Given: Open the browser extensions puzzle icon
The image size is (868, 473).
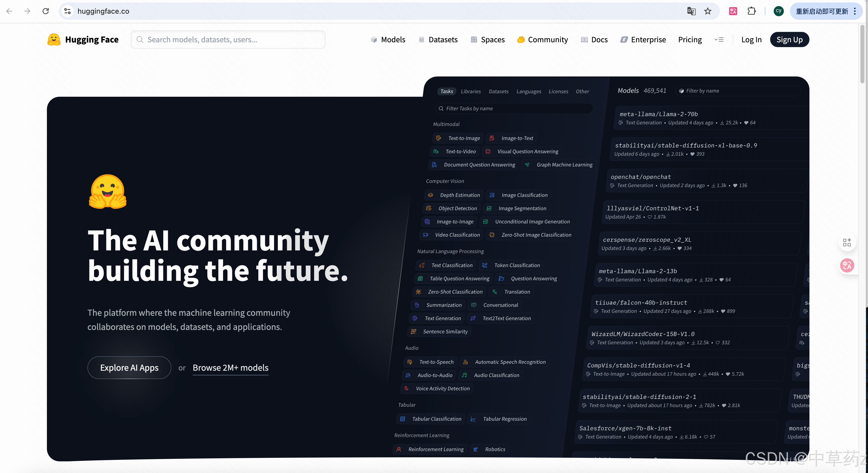Looking at the screenshot, I should (x=751, y=11).
